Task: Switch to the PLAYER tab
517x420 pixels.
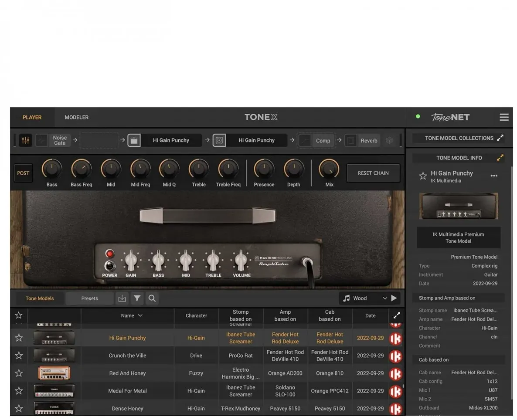Action: click(32, 117)
